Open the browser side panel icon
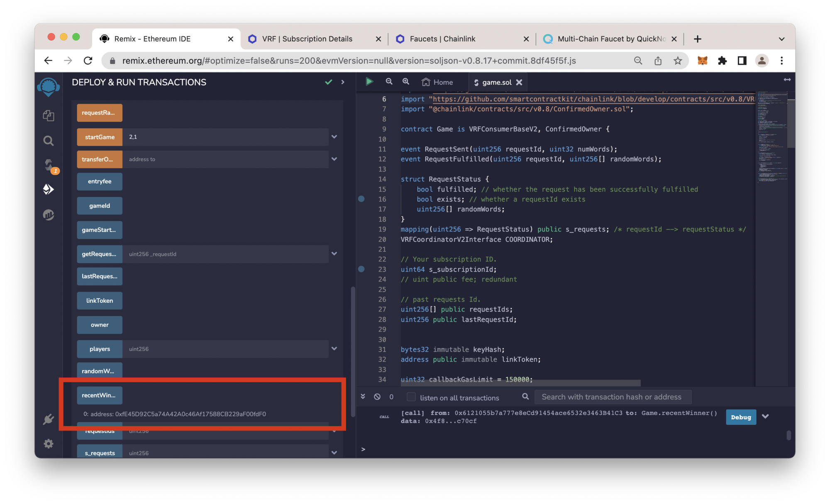 pos(742,61)
